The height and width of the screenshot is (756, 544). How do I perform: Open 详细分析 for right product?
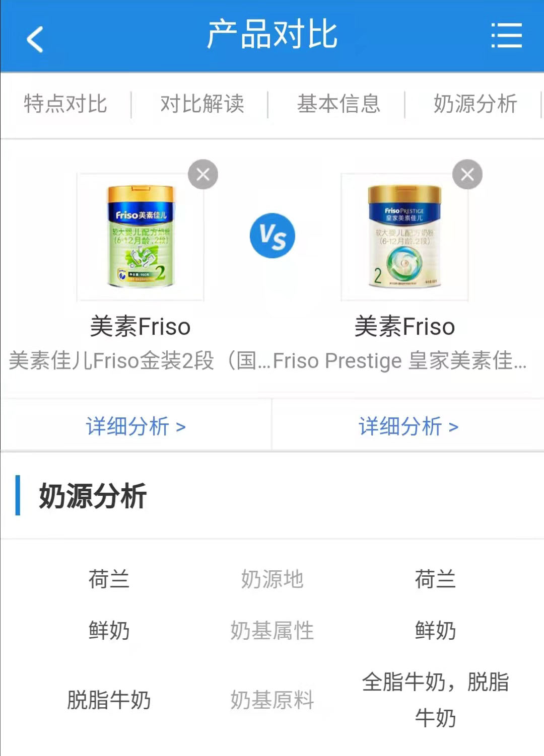pyautogui.click(x=409, y=426)
